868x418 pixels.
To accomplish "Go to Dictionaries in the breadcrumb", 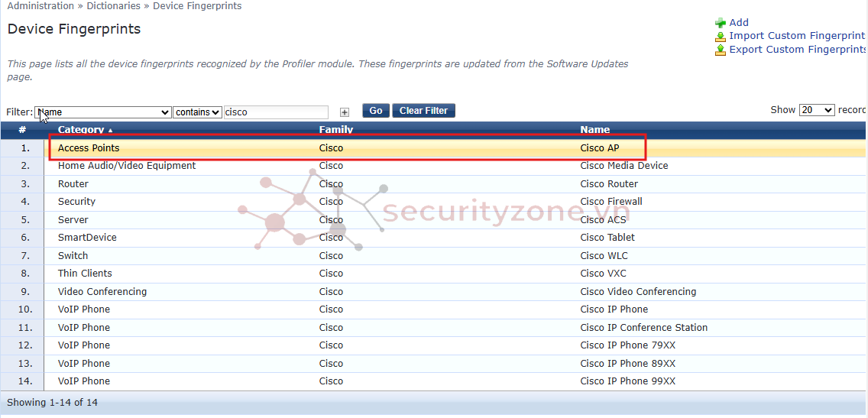I will tap(113, 6).
